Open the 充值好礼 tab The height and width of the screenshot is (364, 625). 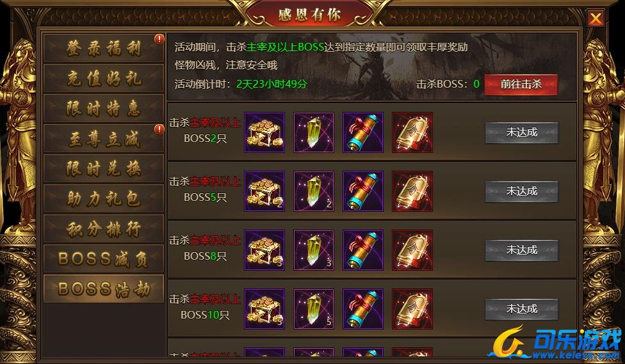[x=104, y=79]
